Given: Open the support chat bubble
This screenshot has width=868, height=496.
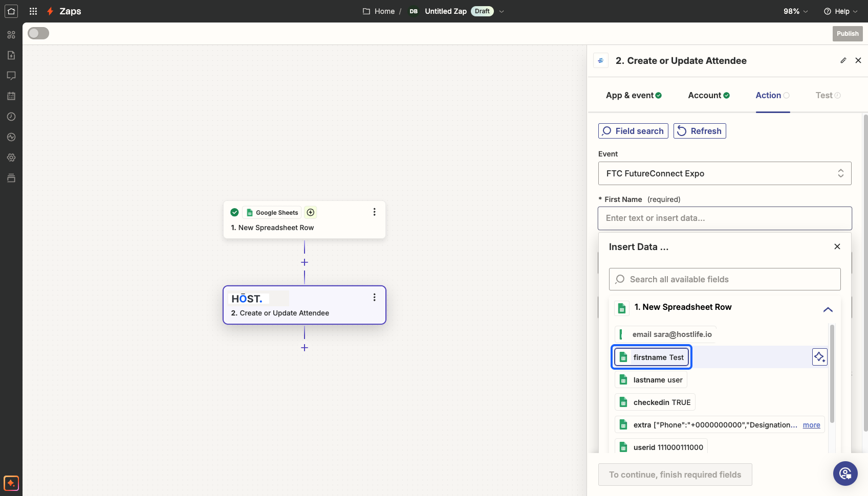Looking at the screenshot, I should tap(845, 474).
